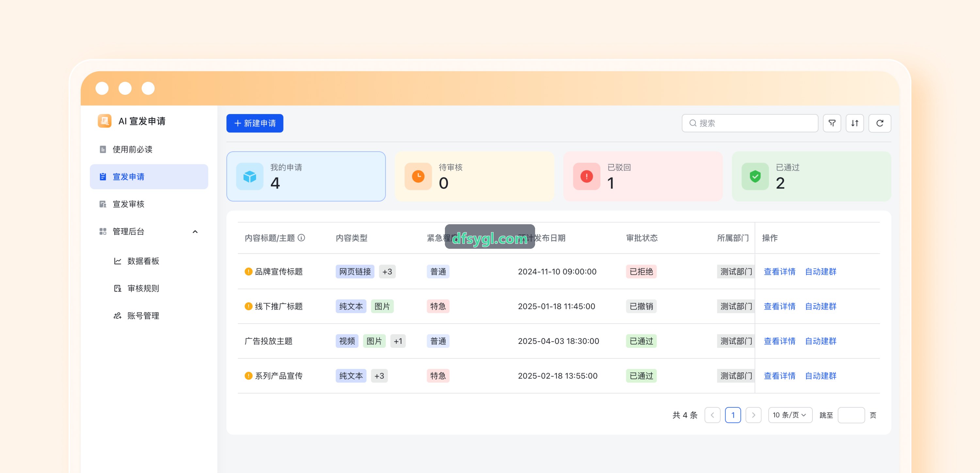Image resolution: width=980 pixels, height=473 pixels.
Task: Select the 待审核 stat card
Action: [x=474, y=176]
